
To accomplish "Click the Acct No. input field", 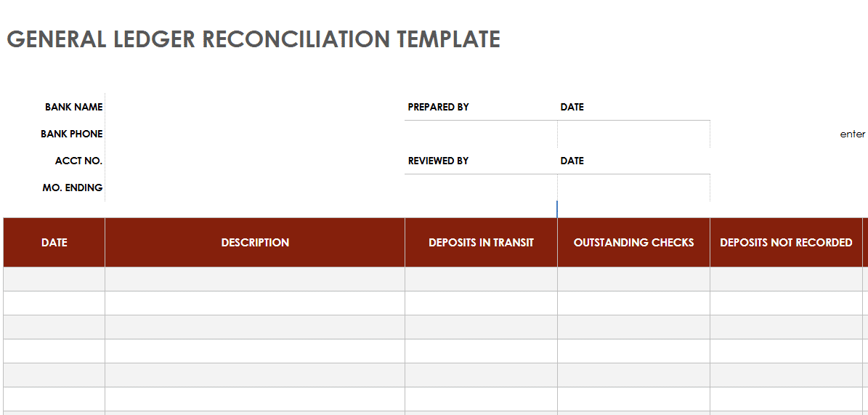I will [254, 161].
